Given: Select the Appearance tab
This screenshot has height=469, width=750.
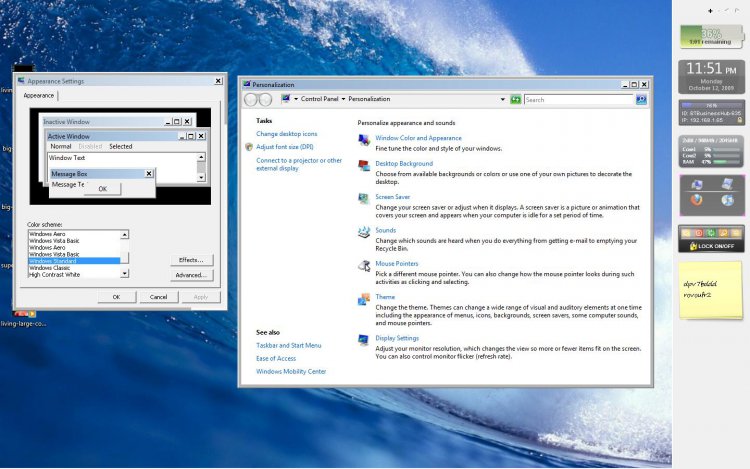Looking at the screenshot, I should 39,95.
